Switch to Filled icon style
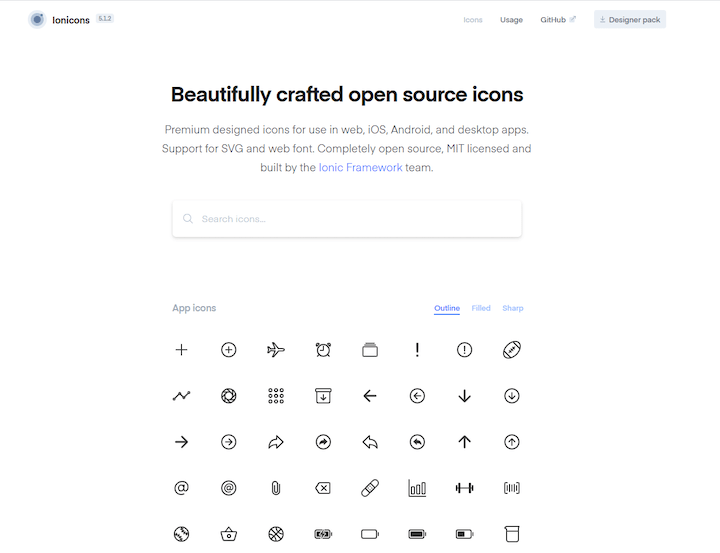This screenshot has width=720, height=553. pyautogui.click(x=481, y=308)
